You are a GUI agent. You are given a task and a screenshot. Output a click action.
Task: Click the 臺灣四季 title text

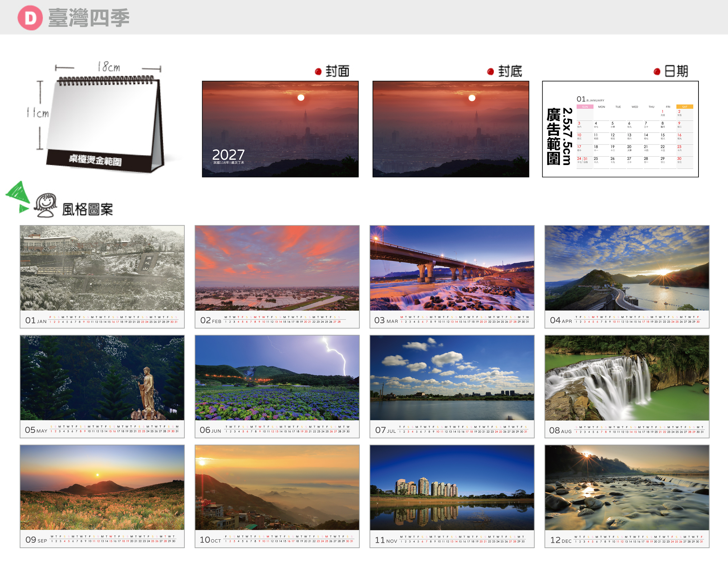(x=89, y=18)
